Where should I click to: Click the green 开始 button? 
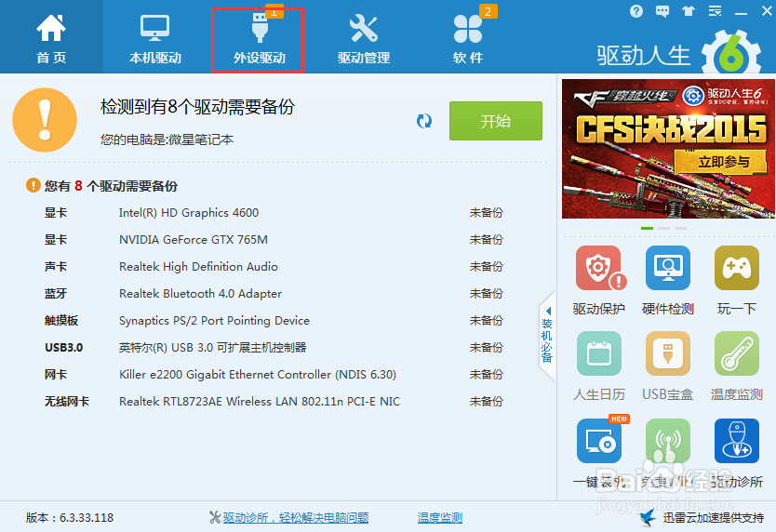point(495,121)
